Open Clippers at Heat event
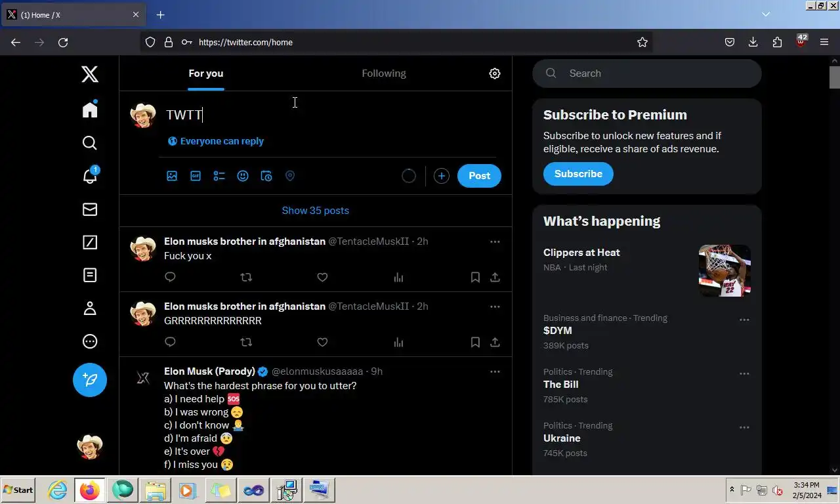The image size is (840, 504). coord(581,253)
